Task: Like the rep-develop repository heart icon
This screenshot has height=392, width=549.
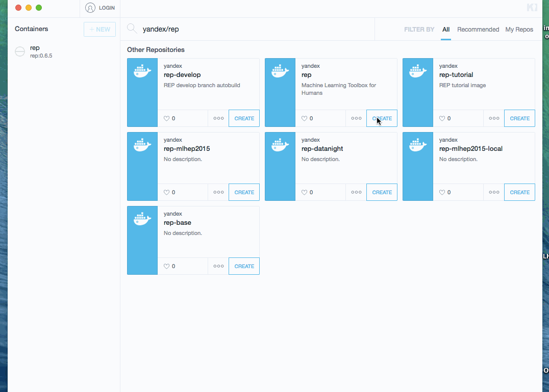Action: 167,119
